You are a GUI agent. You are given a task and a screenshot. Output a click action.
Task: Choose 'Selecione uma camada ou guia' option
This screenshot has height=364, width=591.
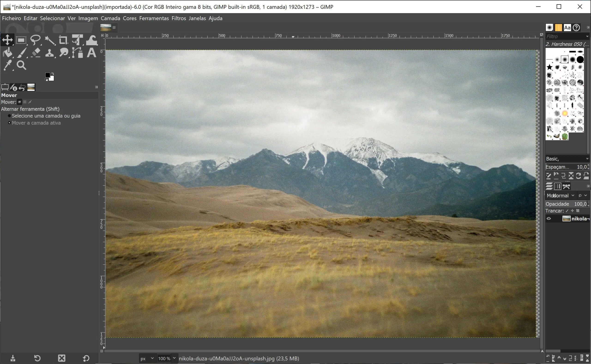coord(9,116)
